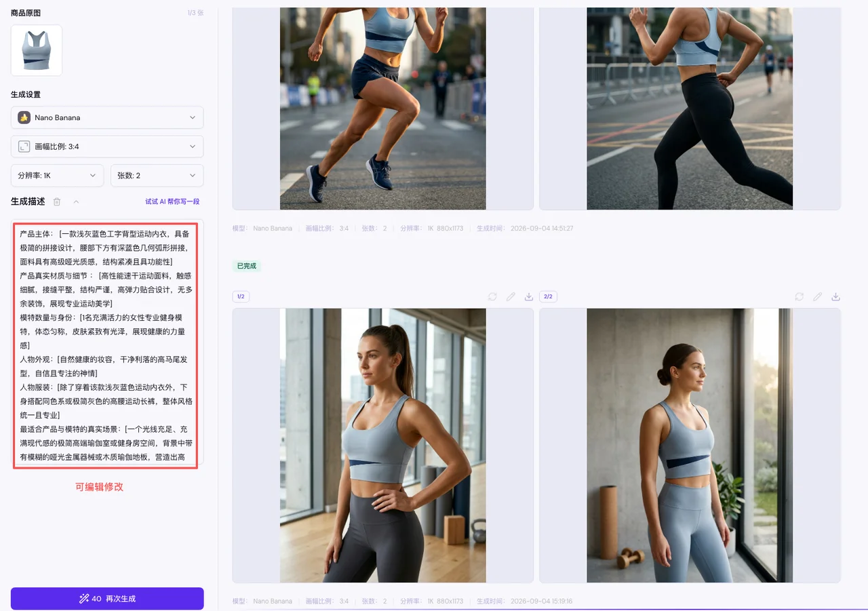Open the gym model image with ponytail
Viewport: 868px width, 611px height.
coord(383,446)
